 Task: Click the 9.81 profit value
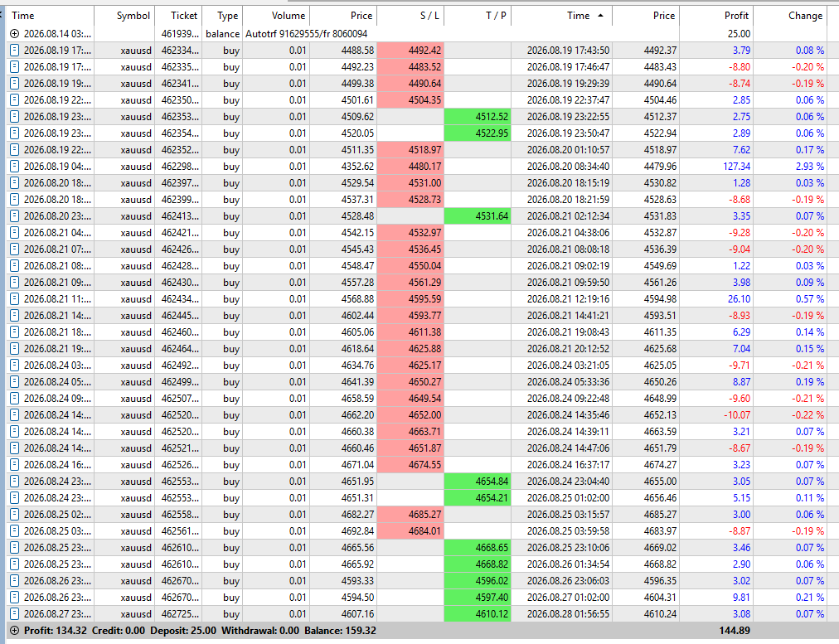point(742,598)
